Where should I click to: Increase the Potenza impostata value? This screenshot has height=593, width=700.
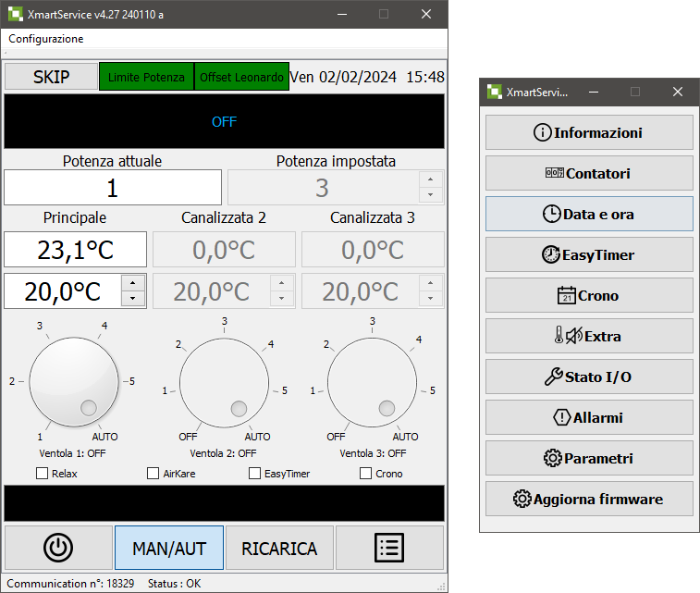point(430,179)
